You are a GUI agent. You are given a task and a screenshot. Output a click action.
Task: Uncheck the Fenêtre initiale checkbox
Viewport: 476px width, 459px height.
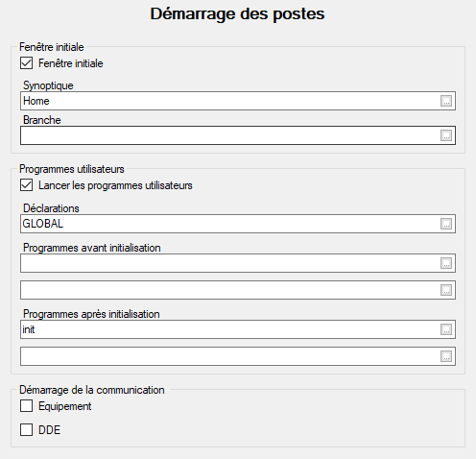pos(26,63)
